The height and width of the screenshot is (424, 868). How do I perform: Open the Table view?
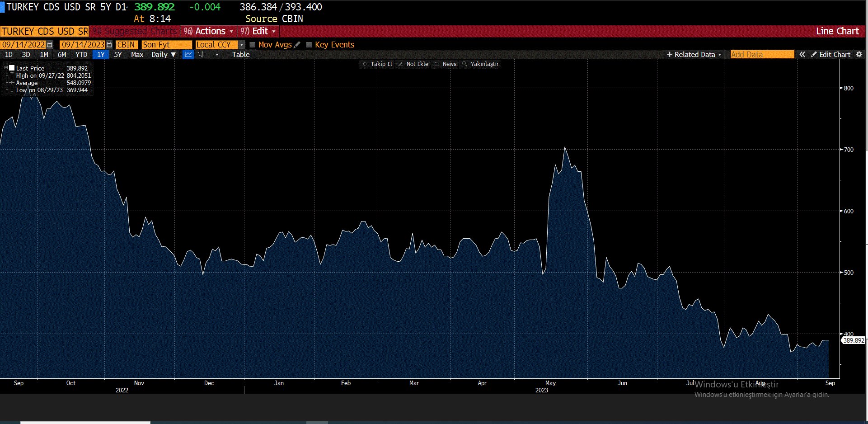pos(241,55)
